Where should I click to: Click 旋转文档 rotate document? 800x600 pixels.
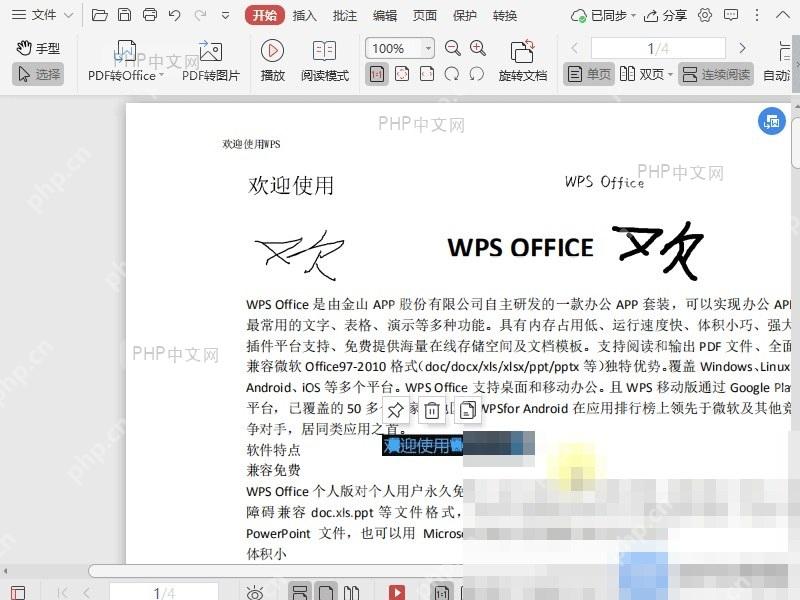coord(522,61)
